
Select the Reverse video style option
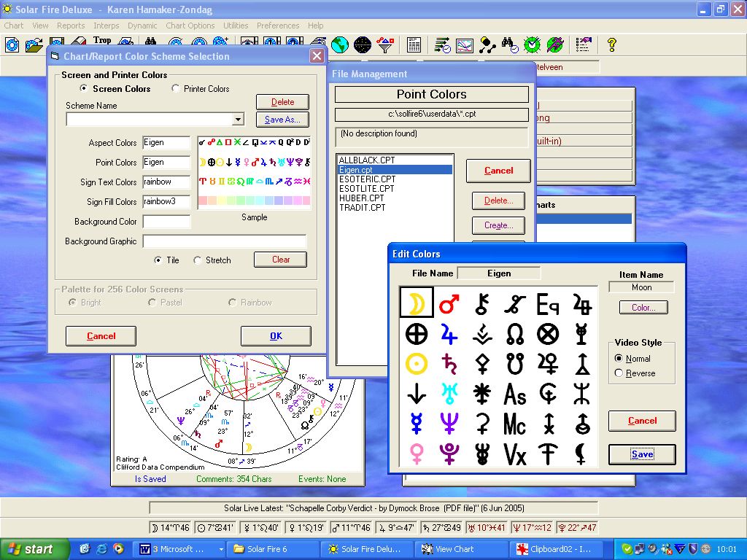pyautogui.click(x=619, y=373)
